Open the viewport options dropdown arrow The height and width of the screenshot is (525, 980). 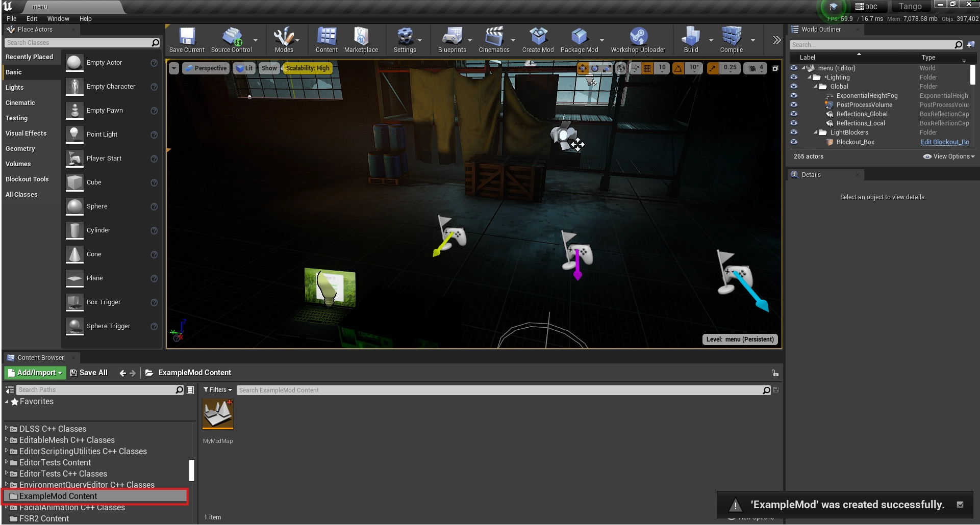[174, 68]
